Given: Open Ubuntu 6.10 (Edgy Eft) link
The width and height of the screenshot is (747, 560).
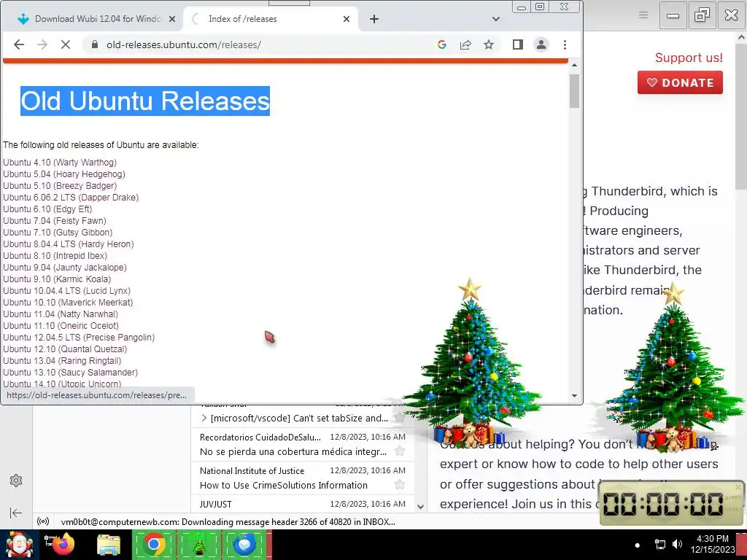Looking at the screenshot, I should click(x=47, y=209).
